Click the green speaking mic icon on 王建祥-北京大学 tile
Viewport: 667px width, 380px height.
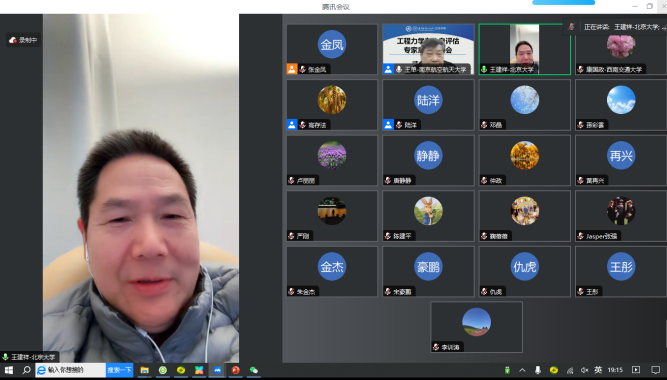pos(484,69)
